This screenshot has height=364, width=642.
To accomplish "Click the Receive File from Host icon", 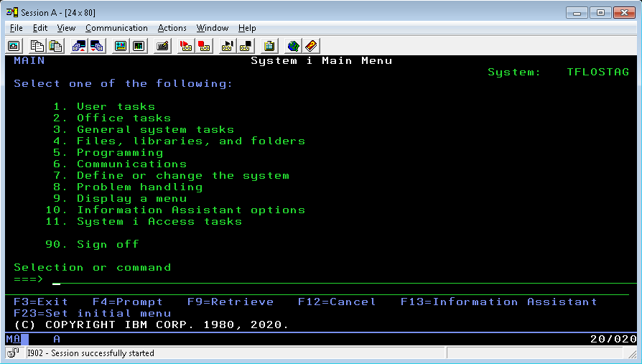I will (x=97, y=46).
